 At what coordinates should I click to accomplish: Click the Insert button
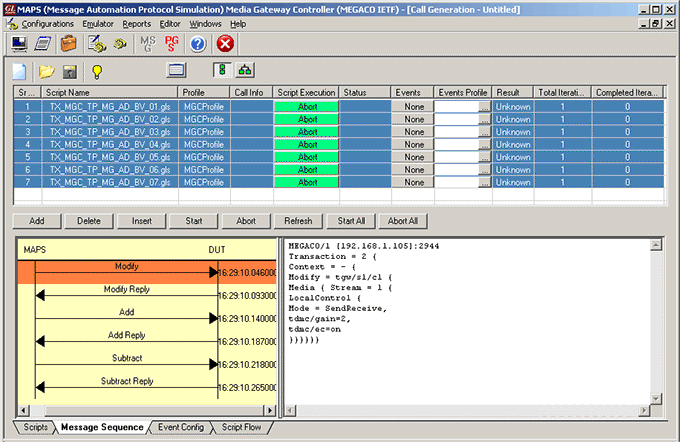pos(142,221)
